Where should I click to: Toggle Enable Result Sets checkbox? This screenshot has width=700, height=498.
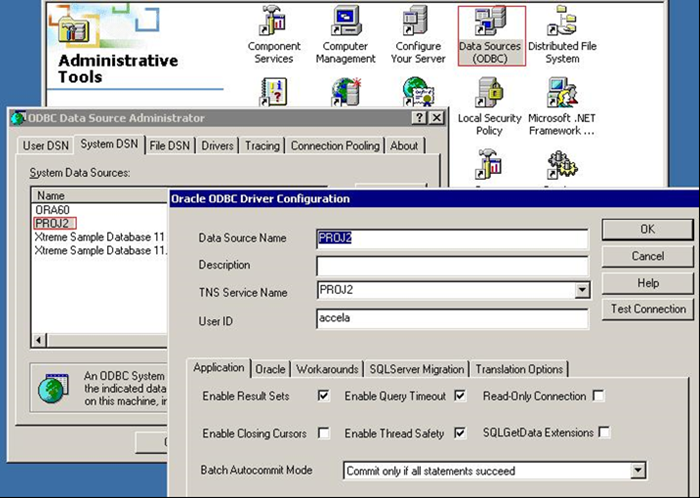click(323, 396)
